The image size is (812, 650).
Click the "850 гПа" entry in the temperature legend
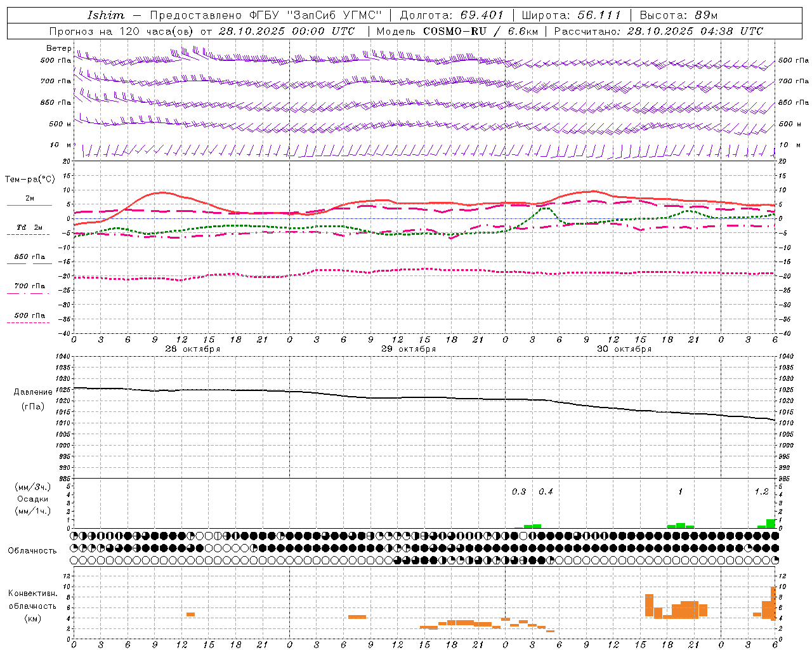pos(30,257)
